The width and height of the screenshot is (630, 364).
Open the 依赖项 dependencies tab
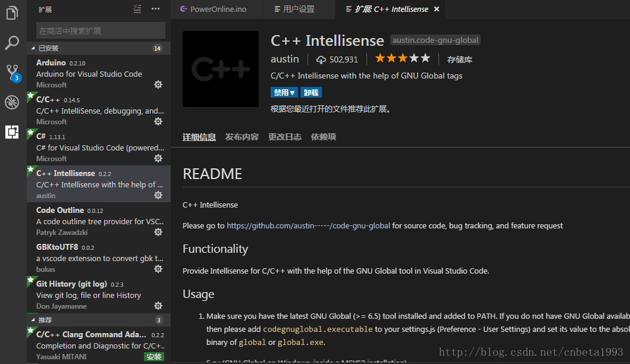pos(324,137)
